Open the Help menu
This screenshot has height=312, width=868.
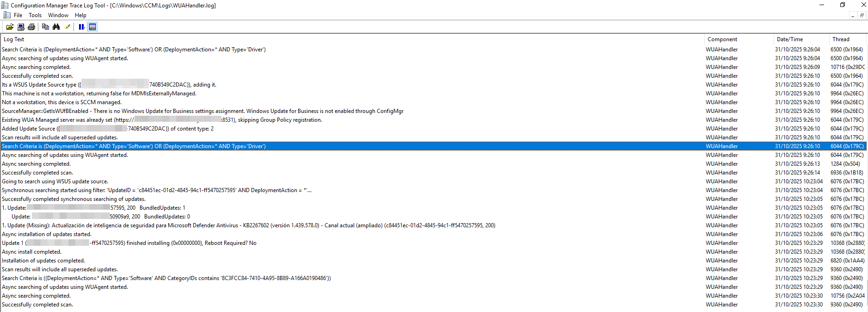(80, 15)
